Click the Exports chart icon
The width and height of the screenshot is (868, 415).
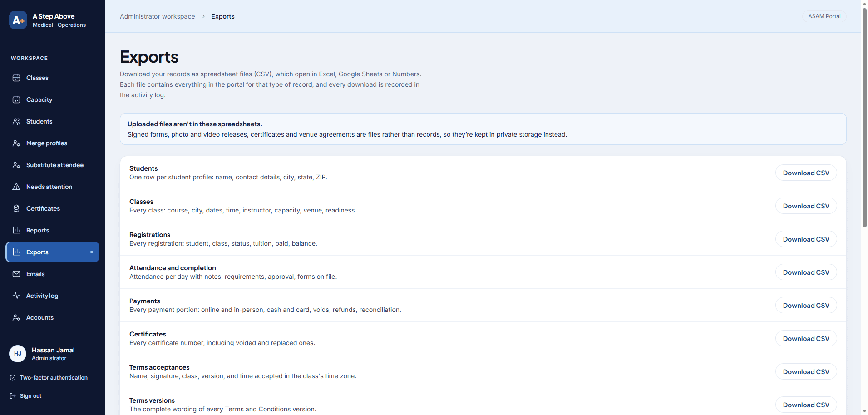[16, 252]
